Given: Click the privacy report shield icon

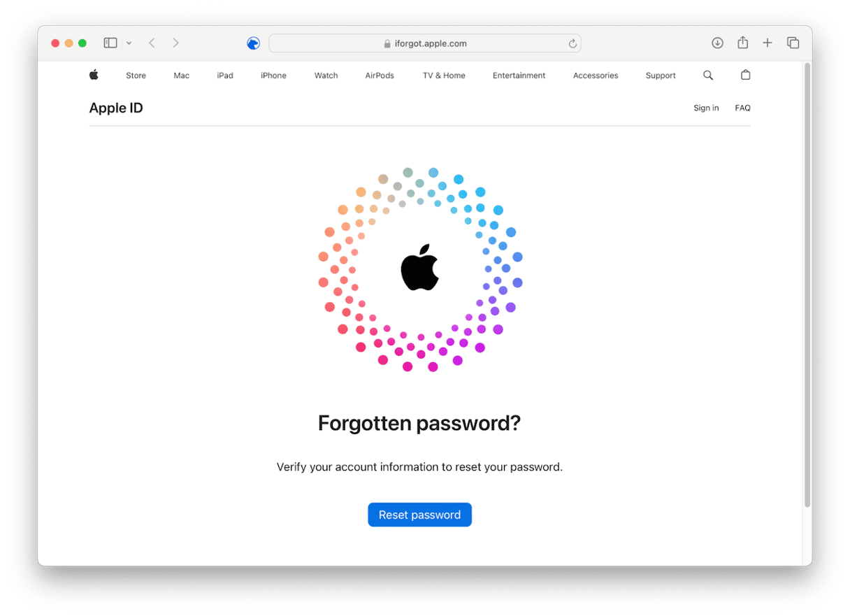Looking at the screenshot, I should (253, 43).
